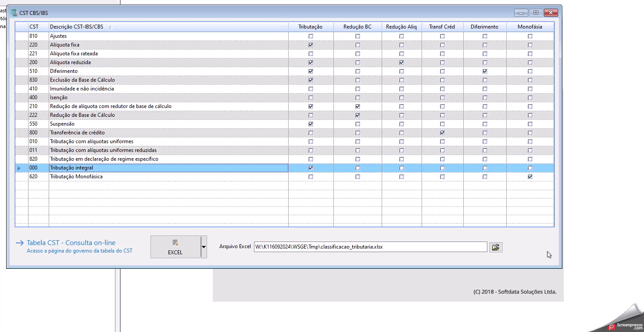Open the EXCEL button dropdown arrow
The height and width of the screenshot is (332, 644).
204,247
